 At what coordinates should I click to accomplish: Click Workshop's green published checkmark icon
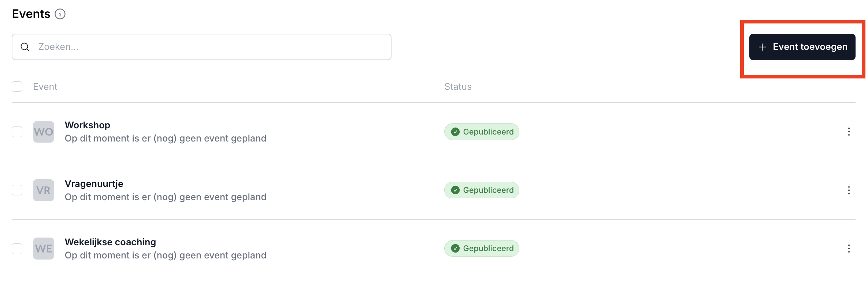pos(455,132)
